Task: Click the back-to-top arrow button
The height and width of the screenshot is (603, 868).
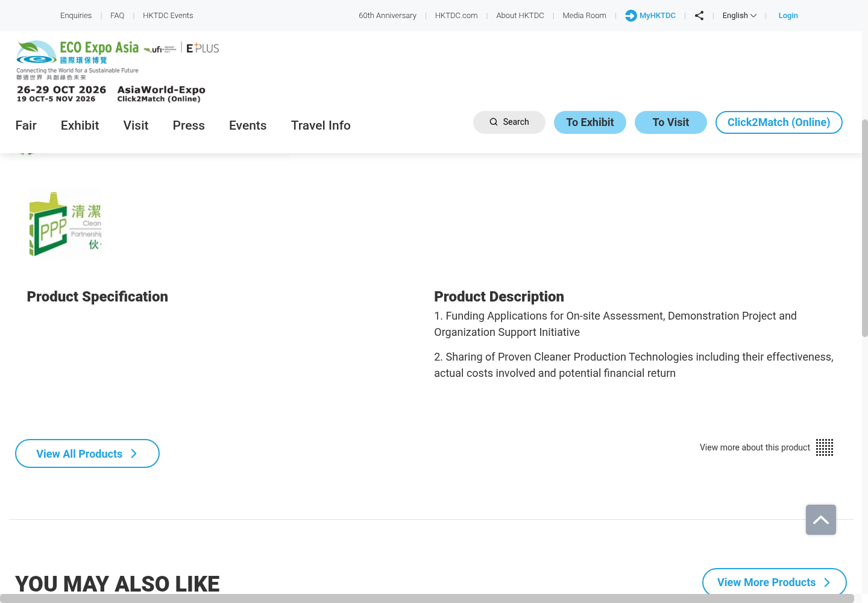Action: click(x=821, y=520)
